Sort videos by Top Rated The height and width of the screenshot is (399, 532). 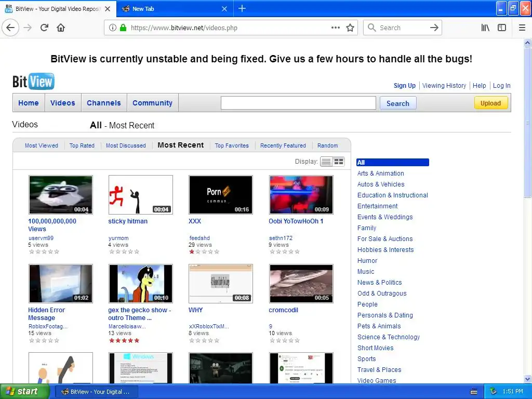click(x=82, y=145)
